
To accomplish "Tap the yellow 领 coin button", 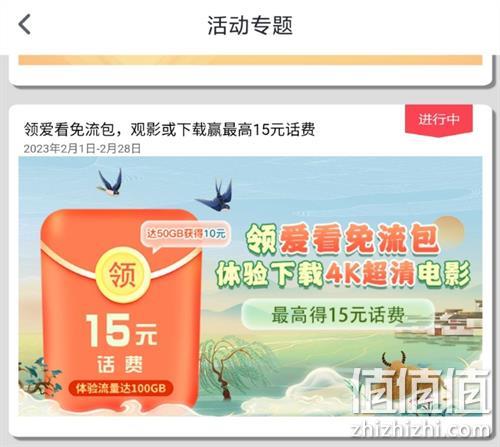I will tap(123, 274).
